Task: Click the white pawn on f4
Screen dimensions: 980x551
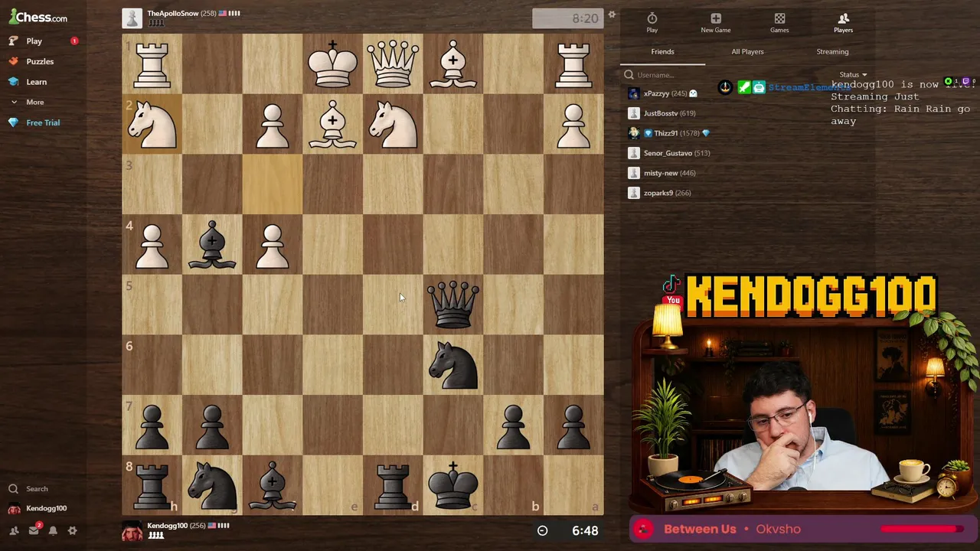Action: pyautogui.click(x=273, y=244)
